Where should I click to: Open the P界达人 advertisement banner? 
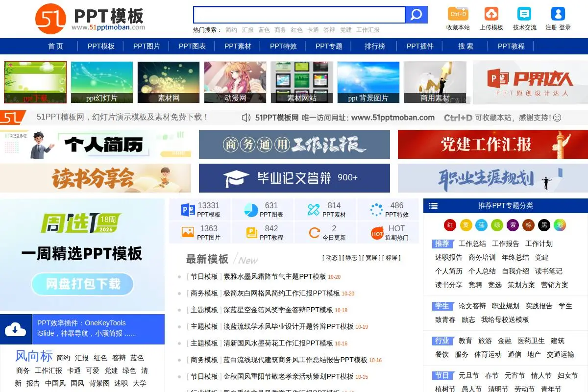[530, 82]
